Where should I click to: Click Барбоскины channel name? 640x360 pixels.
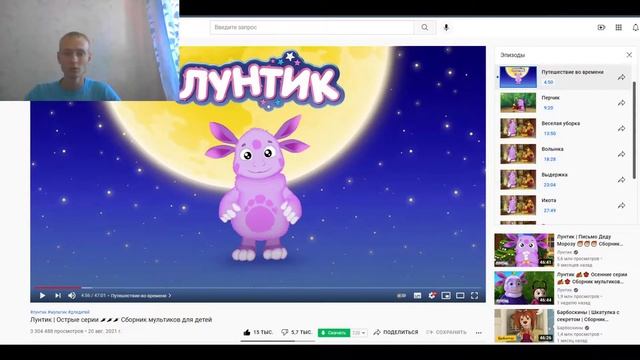coord(570,328)
